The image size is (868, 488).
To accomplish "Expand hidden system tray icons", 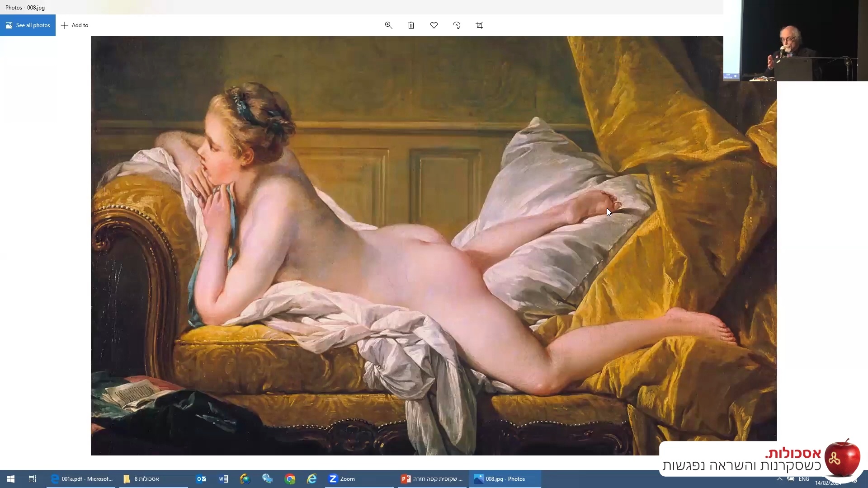I will [779, 479].
